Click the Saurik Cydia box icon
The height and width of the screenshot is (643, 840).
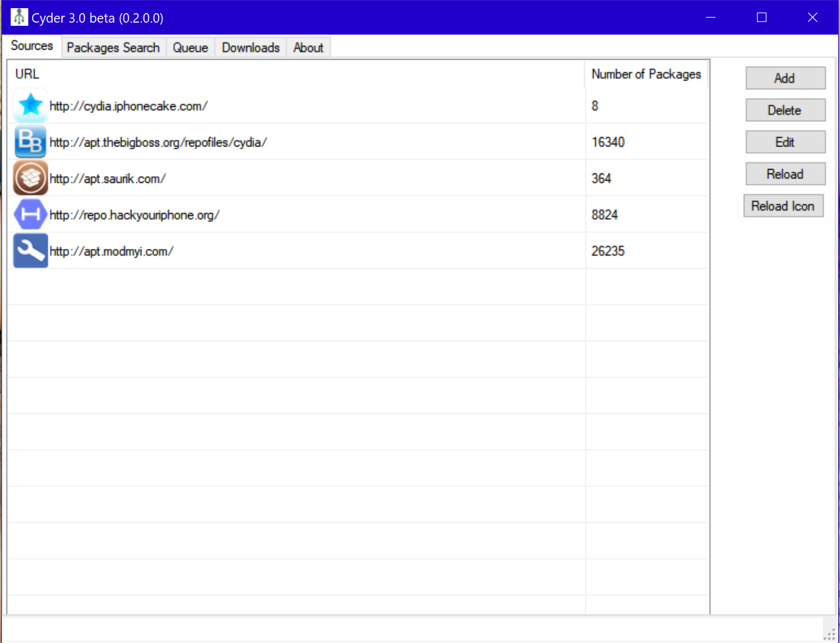(x=30, y=179)
